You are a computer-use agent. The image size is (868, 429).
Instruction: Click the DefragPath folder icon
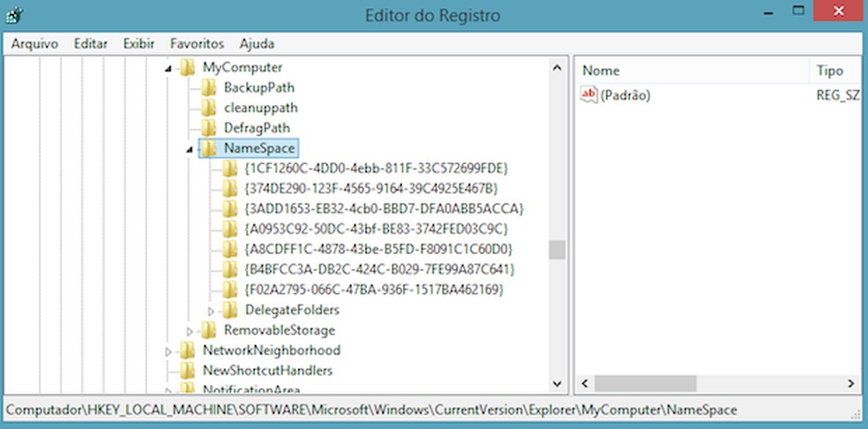[x=209, y=128]
